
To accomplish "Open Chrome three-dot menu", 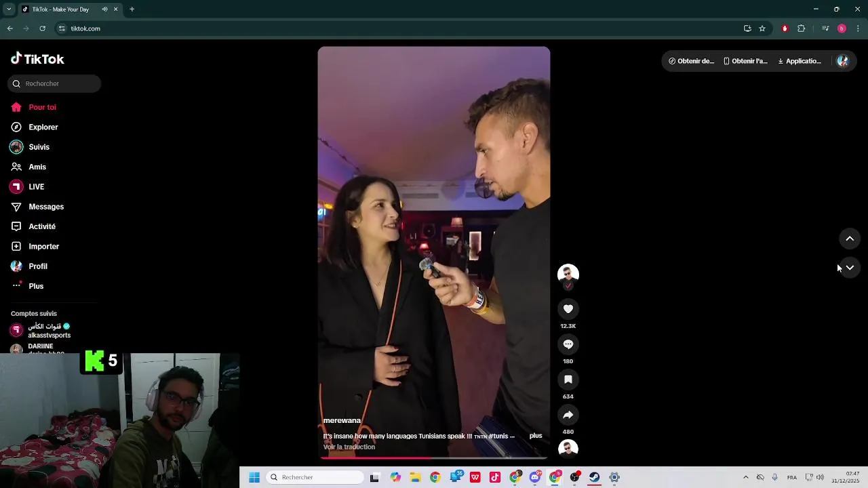I will tap(858, 28).
